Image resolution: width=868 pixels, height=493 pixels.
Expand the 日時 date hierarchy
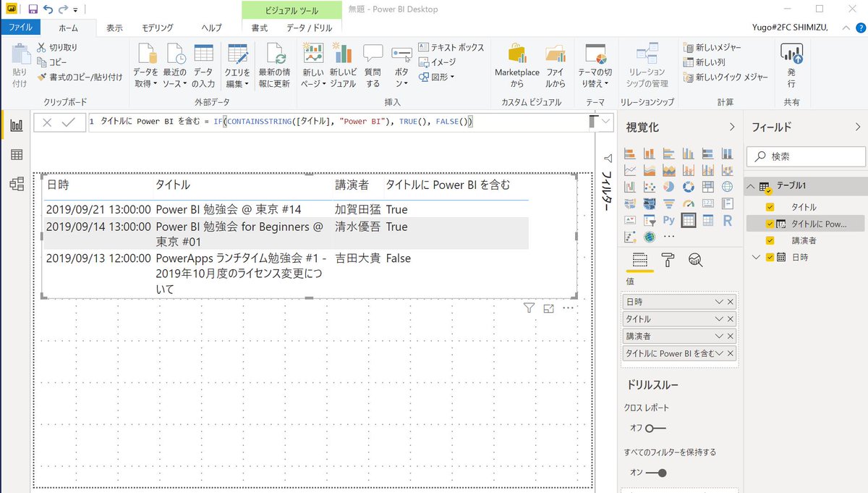pyautogui.click(x=757, y=257)
